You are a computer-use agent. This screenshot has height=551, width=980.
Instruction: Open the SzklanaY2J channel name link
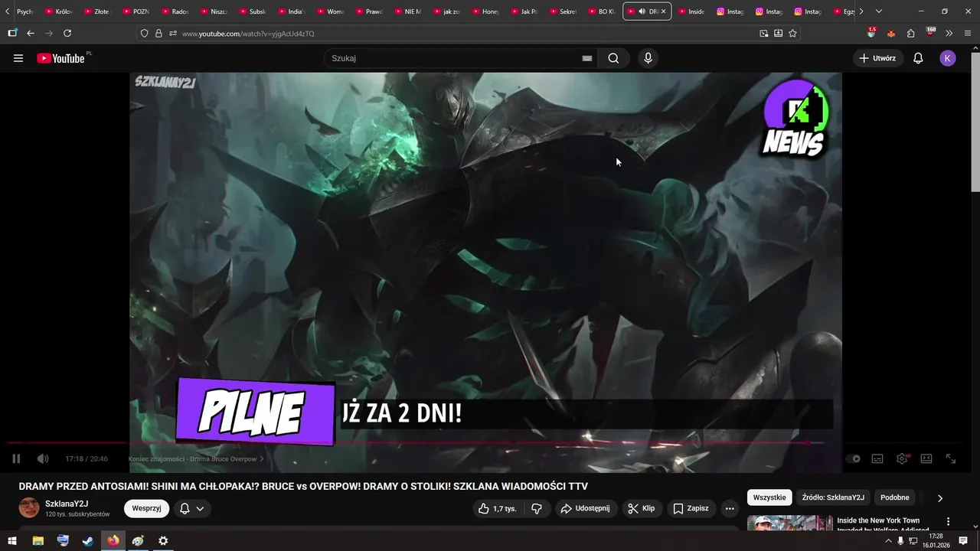[x=67, y=504]
